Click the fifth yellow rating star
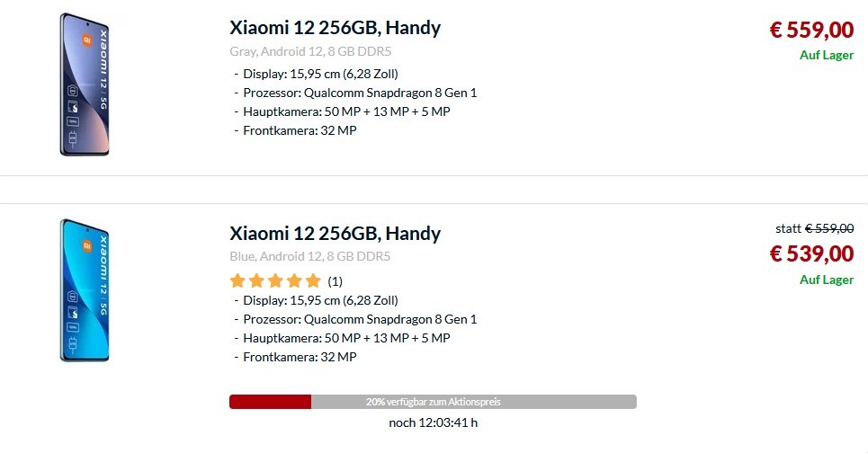 [x=313, y=281]
